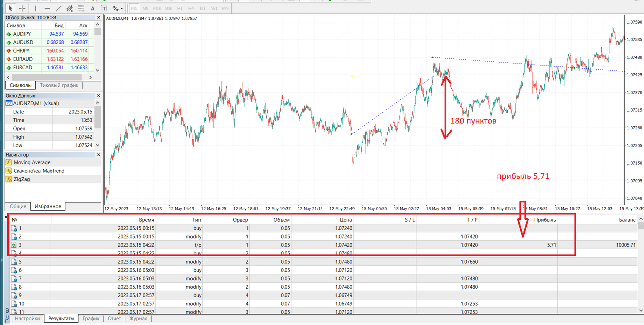
Task: Click the red arrow icon beside CHFJPY
Action: click(9, 51)
